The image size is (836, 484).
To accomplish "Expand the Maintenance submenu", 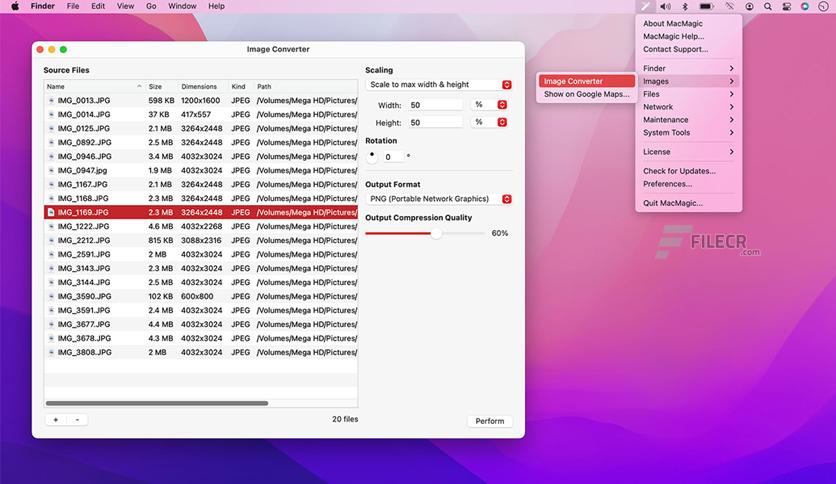I will [688, 119].
